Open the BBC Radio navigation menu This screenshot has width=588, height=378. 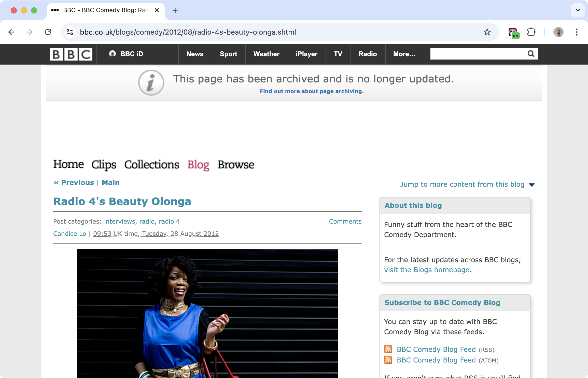tap(368, 54)
